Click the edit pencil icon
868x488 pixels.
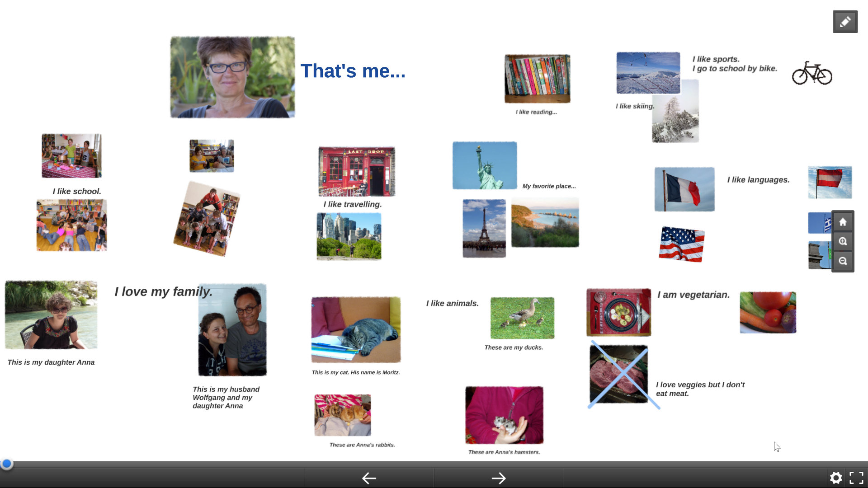[x=844, y=22]
